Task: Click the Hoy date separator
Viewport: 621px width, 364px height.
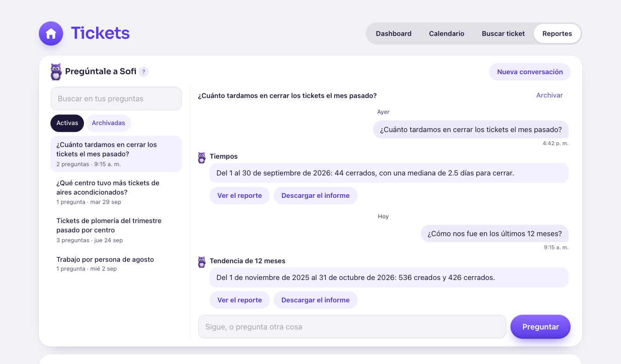Action: [384, 217]
